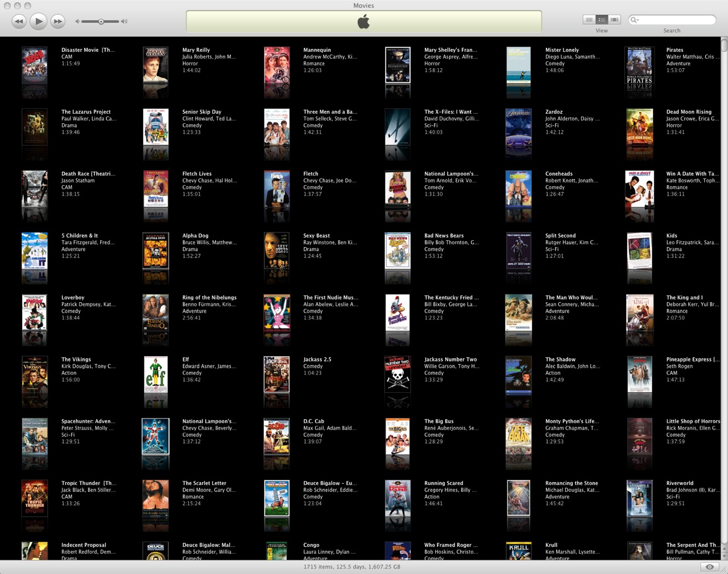The image size is (728, 574).
Task: Select Mannequin movie poster
Action: point(276,65)
